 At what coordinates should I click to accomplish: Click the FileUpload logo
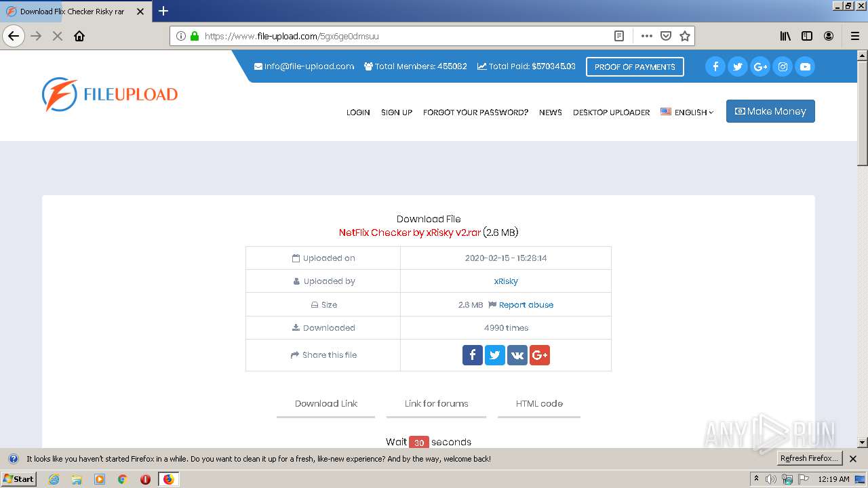click(110, 94)
